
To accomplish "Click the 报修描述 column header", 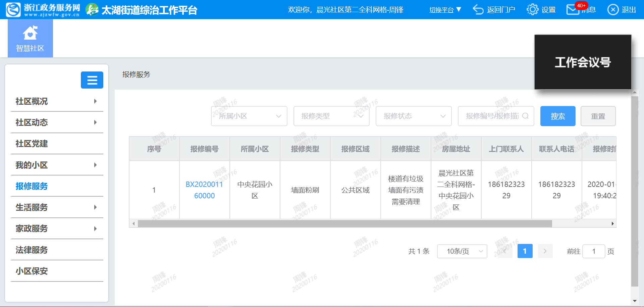I will [406, 149].
